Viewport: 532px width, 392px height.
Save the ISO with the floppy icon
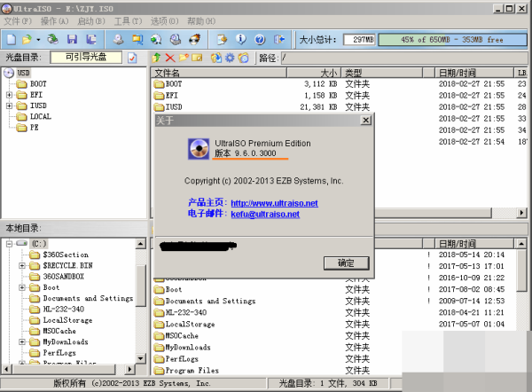[x=72, y=39]
